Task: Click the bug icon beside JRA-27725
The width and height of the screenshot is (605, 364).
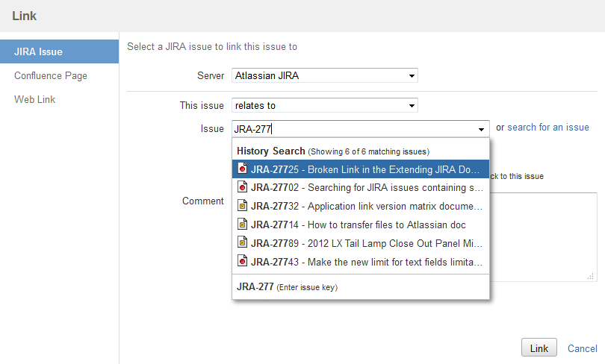Action: tap(242, 169)
